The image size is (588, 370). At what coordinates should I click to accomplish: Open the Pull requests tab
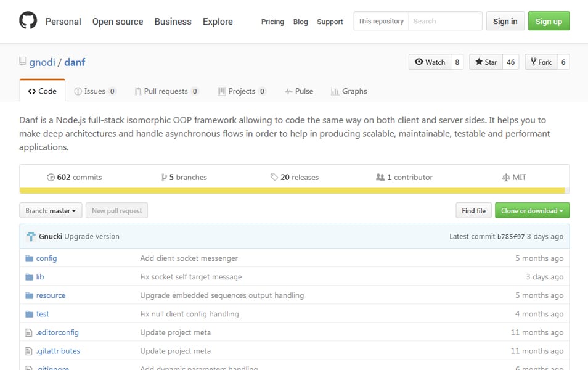tap(166, 91)
